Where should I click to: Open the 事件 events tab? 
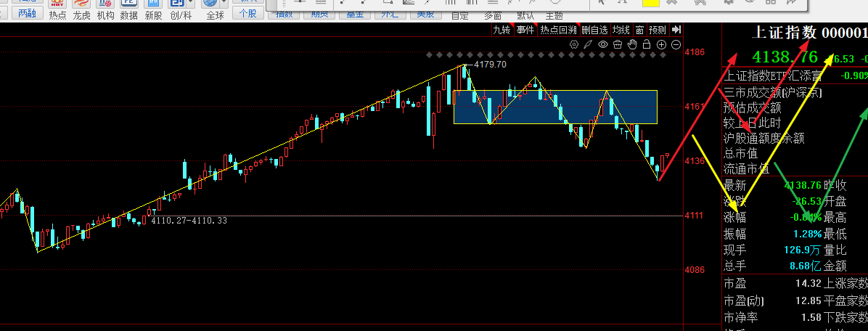point(525,30)
